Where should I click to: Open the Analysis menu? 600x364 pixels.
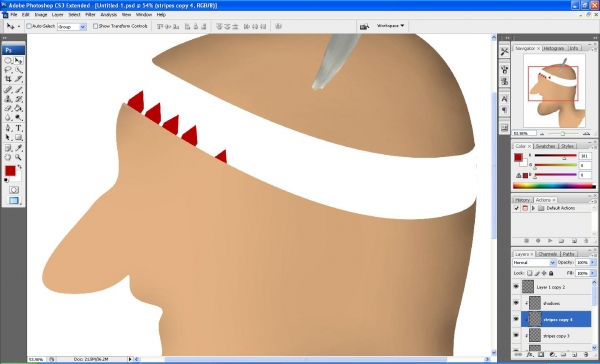click(109, 15)
